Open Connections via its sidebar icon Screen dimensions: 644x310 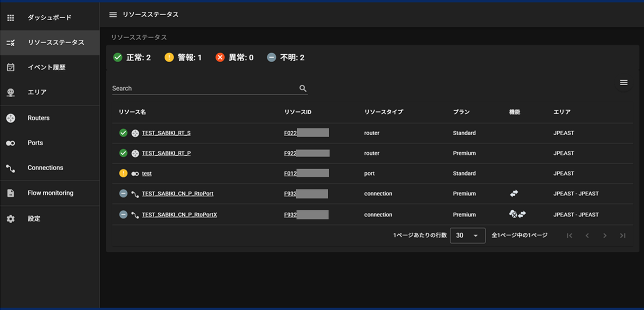10,168
